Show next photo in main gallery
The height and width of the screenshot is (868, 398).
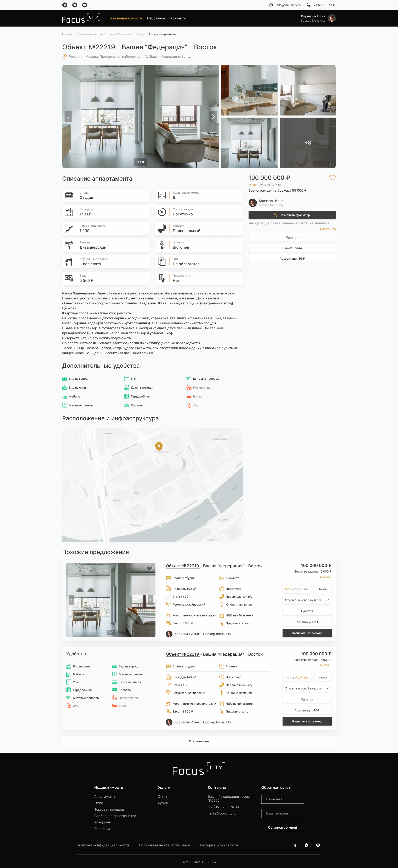[x=213, y=117]
